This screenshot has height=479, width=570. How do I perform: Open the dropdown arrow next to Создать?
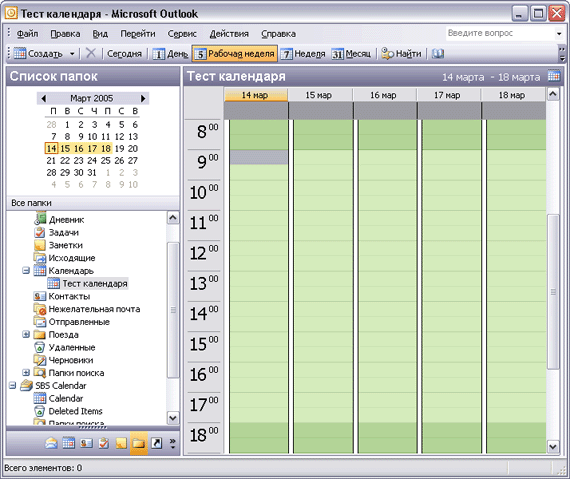[72, 54]
